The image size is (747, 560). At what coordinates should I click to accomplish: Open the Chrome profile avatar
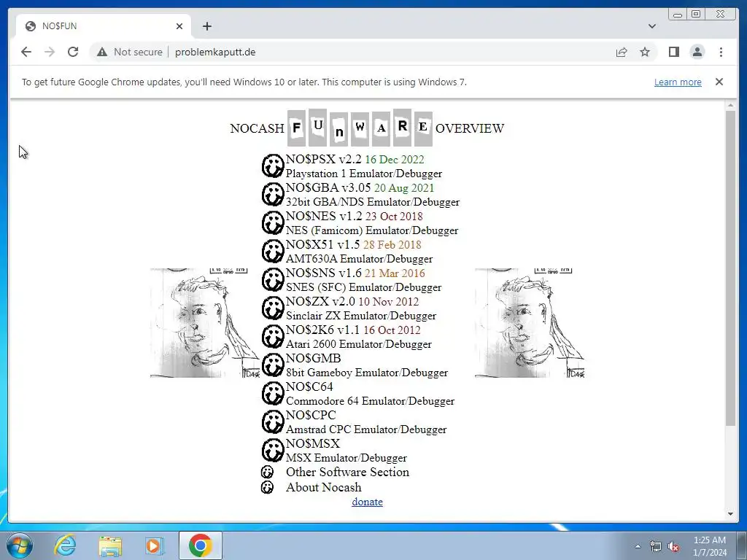pyautogui.click(x=697, y=52)
